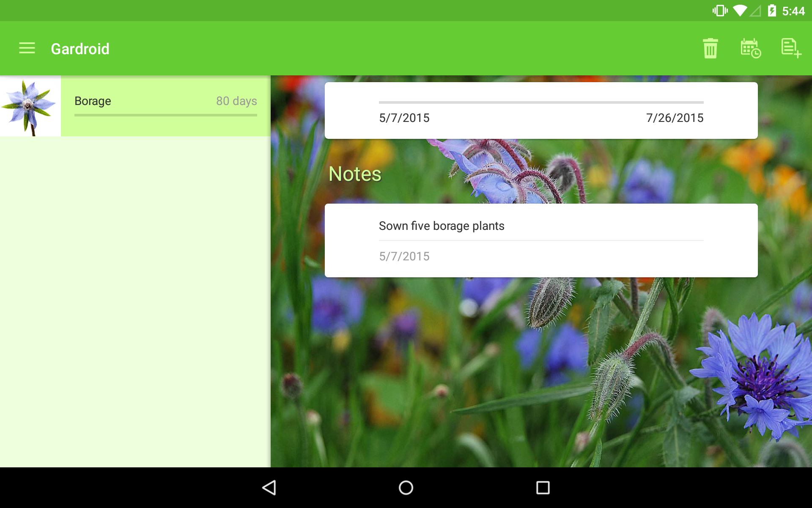The width and height of the screenshot is (812, 508).
Task: Click the date range progress bar
Action: [541, 102]
